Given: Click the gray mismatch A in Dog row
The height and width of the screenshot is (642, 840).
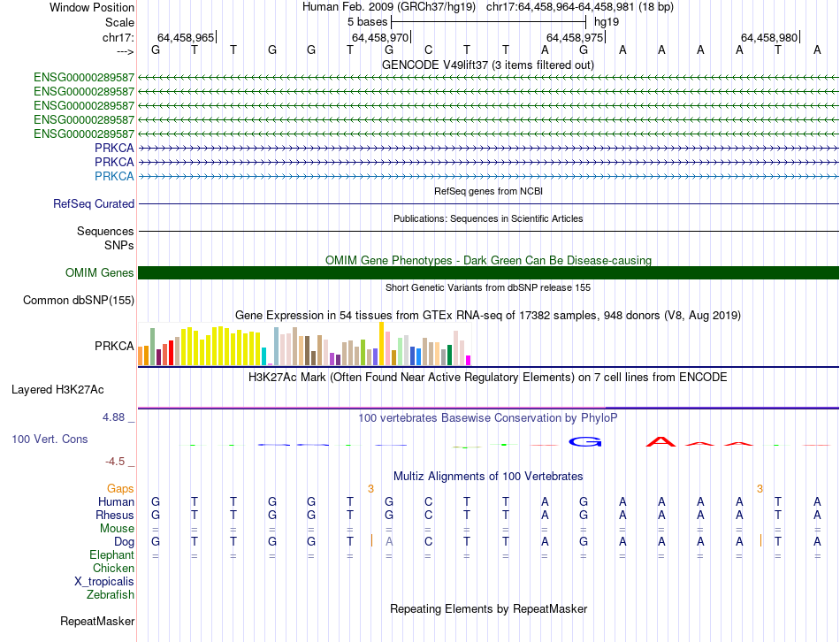Looking at the screenshot, I should (x=389, y=542).
